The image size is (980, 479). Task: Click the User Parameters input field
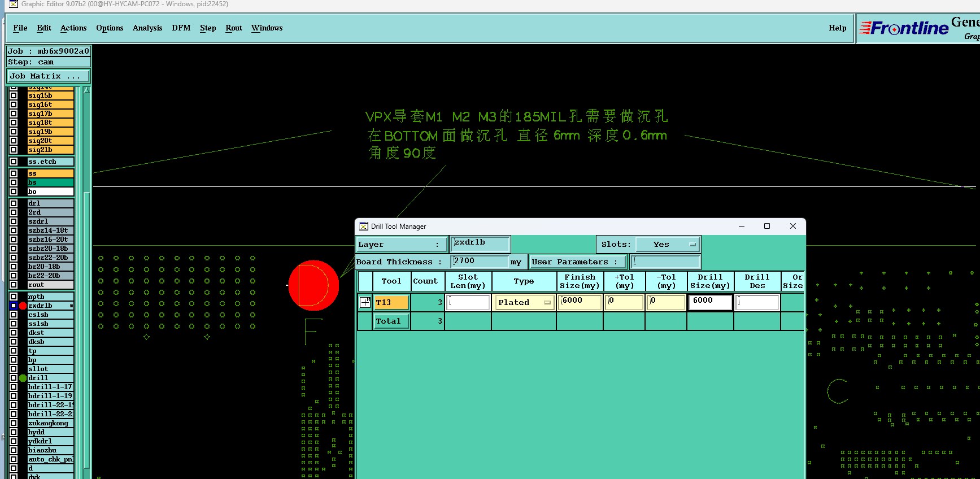(x=665, y=262)
